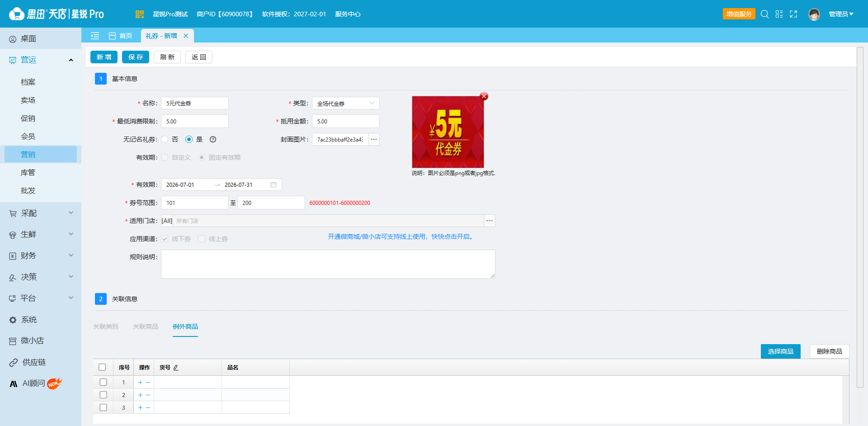Open store selector ellipsis for 适用门店
868x426 pixels.
(490, 221)
